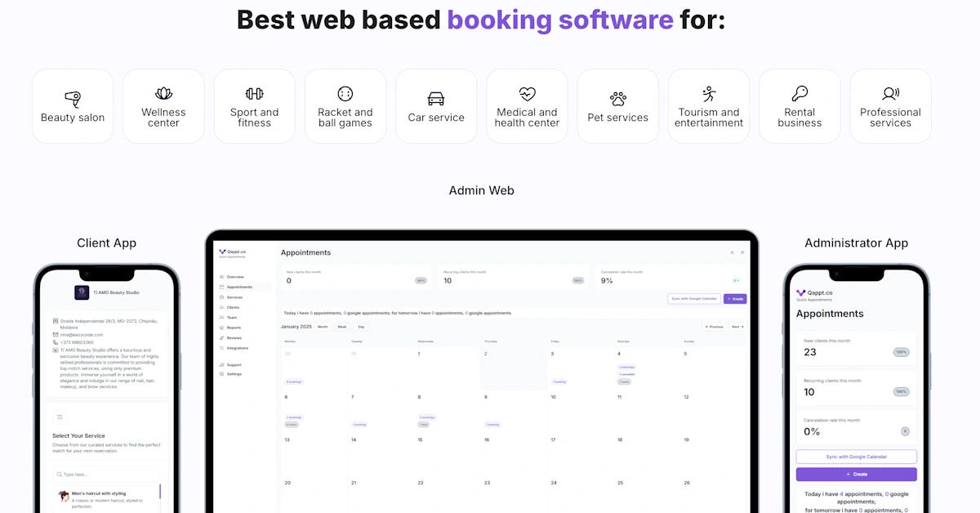Click the Ti AMO Beauty Studio logo thumbnail
This screenshot has width=980, height=513.
tap(82, 292)
